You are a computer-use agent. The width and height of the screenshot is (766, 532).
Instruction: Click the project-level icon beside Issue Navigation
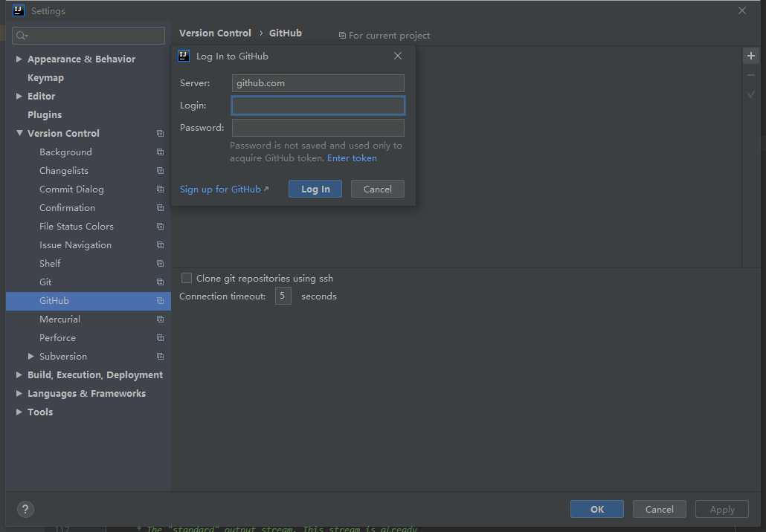(160, 244)
